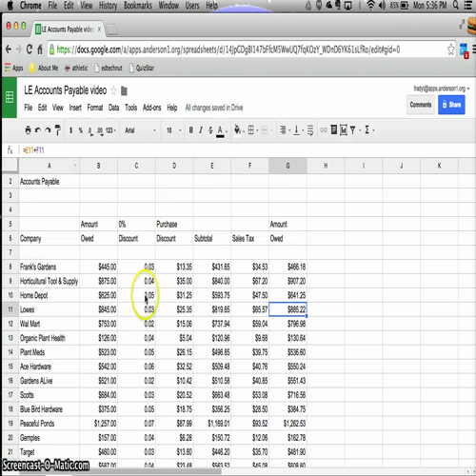
Task: Toggle strikethrough formatting
Action: [210, 130]
